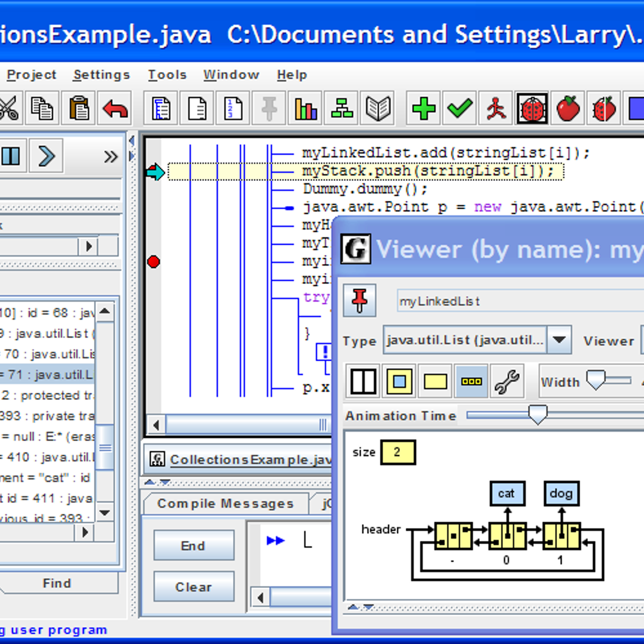
Task: Open the Tools menu
Action: tap(167, 75)
